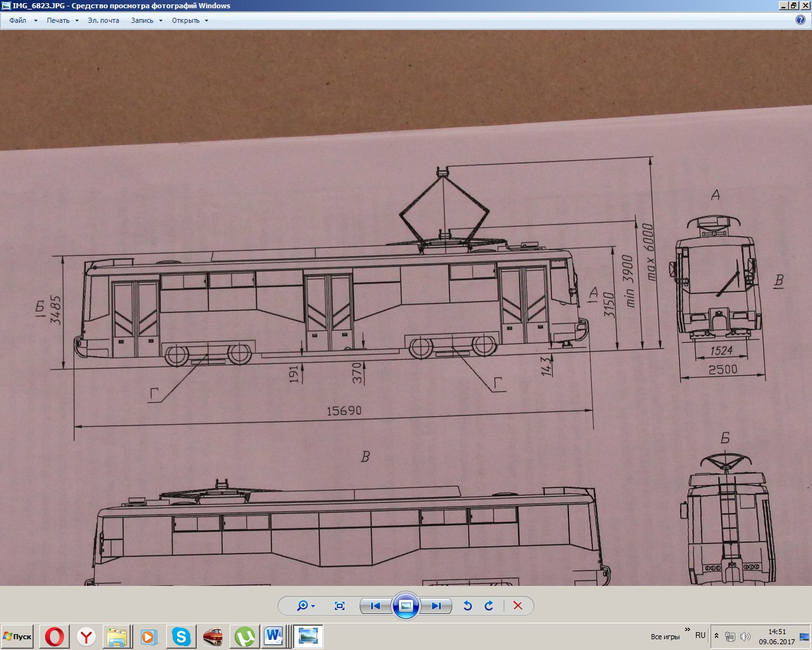This screenshot has height=650, width=812.
Task: Click the Эл. почта button
Action: pyautogui.click(x=103, y=20)
